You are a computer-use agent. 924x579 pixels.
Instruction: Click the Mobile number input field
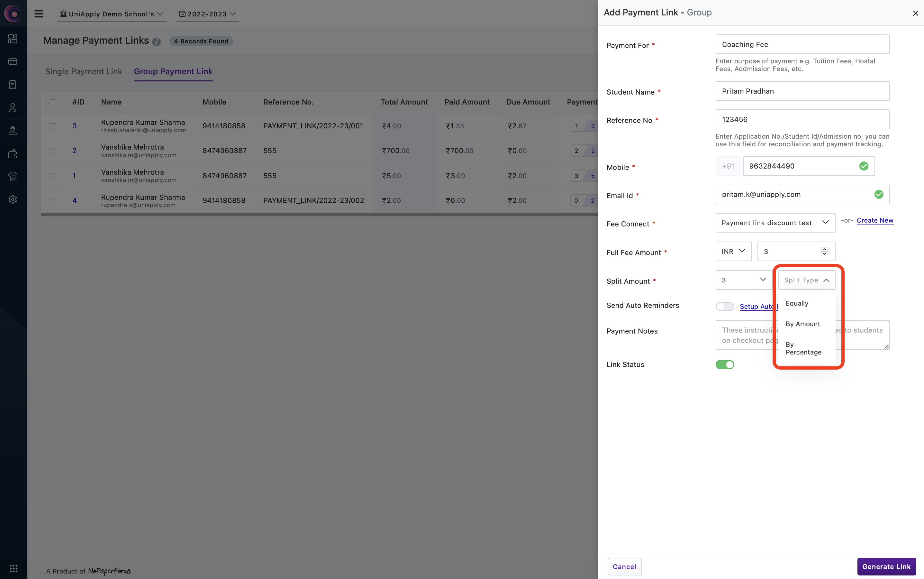click(x=808, y=166)
